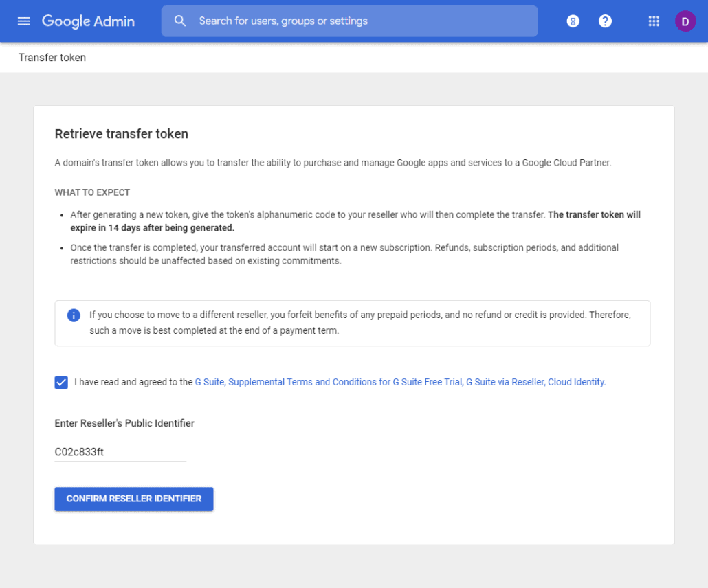Click the bold token expiry warning text
The height and width of the screenshot is (588, 708).
click(593, 215)
